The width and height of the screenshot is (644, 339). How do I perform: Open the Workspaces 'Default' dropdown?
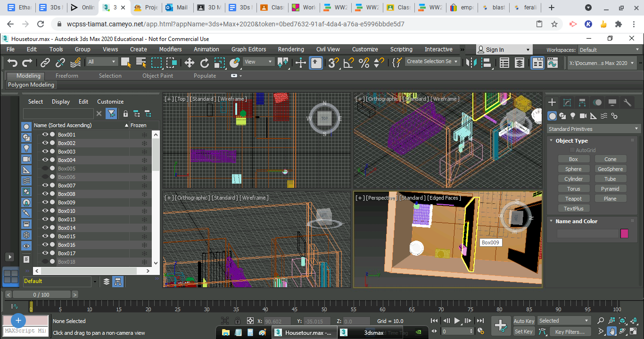tap(609, 50)
